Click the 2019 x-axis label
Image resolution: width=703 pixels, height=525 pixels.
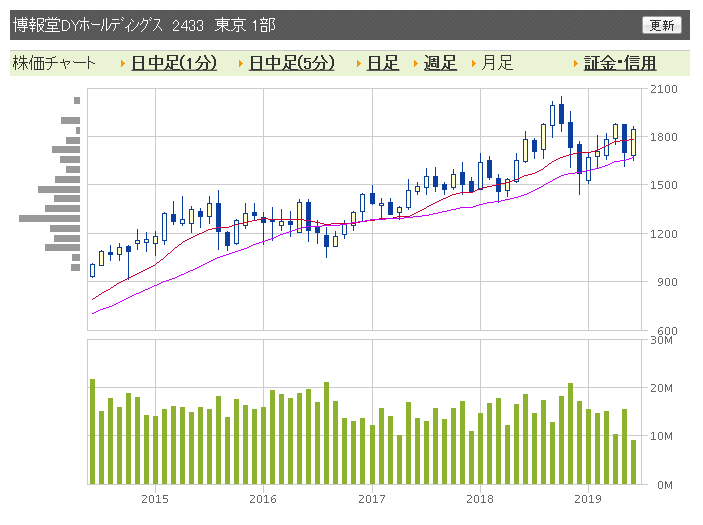point(588,499)
